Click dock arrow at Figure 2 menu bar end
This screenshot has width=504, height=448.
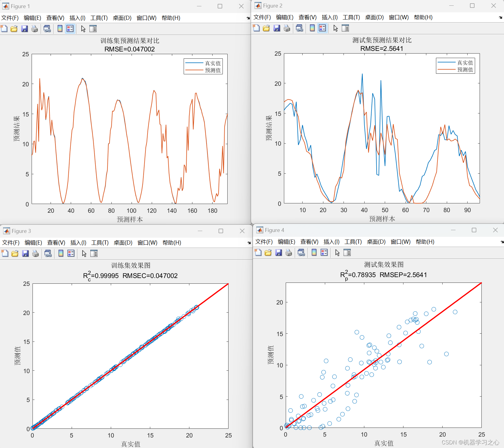pos(500,17)
